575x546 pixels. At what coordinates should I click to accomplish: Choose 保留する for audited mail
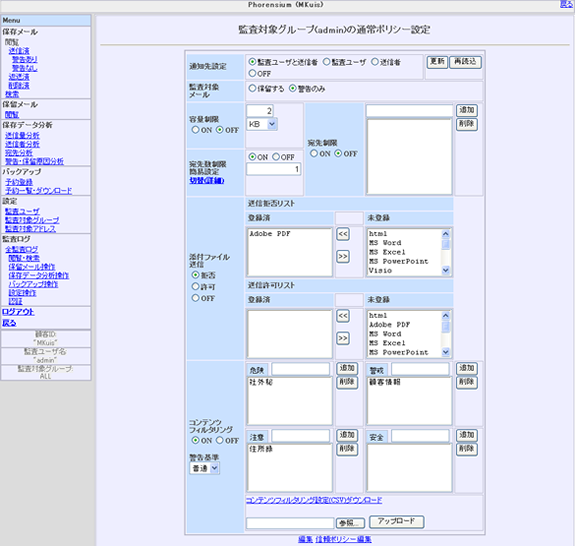[x=252, y=88]
